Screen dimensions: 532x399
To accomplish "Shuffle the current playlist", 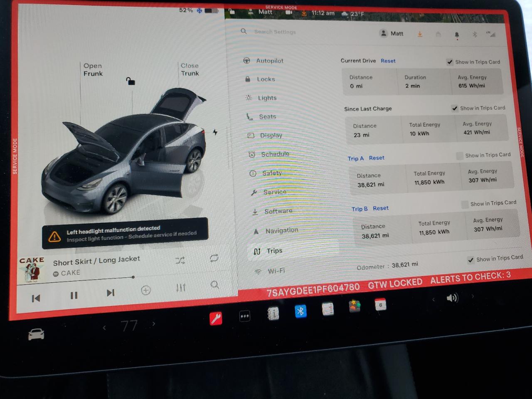I will click(x=180, y=261).
